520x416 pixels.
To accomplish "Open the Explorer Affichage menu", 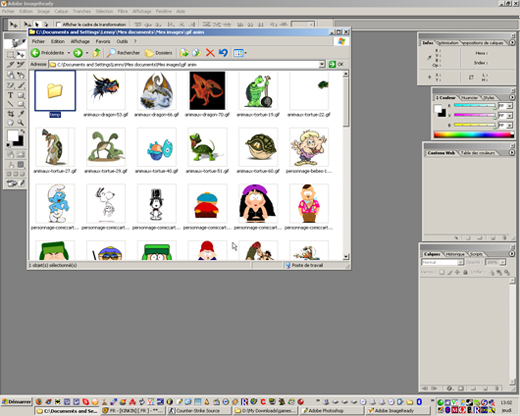I will click(x=80, y=41).
